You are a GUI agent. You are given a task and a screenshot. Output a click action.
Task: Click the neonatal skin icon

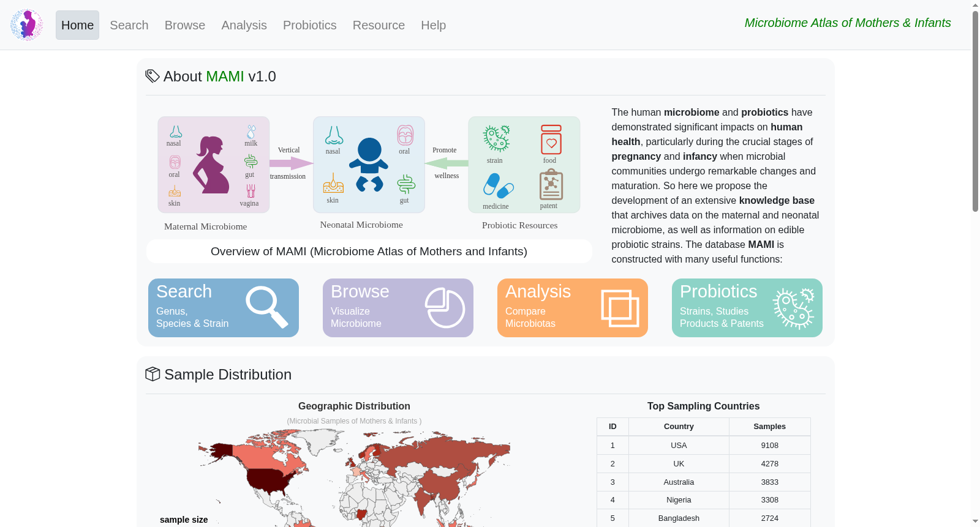(x=333, y=183)
